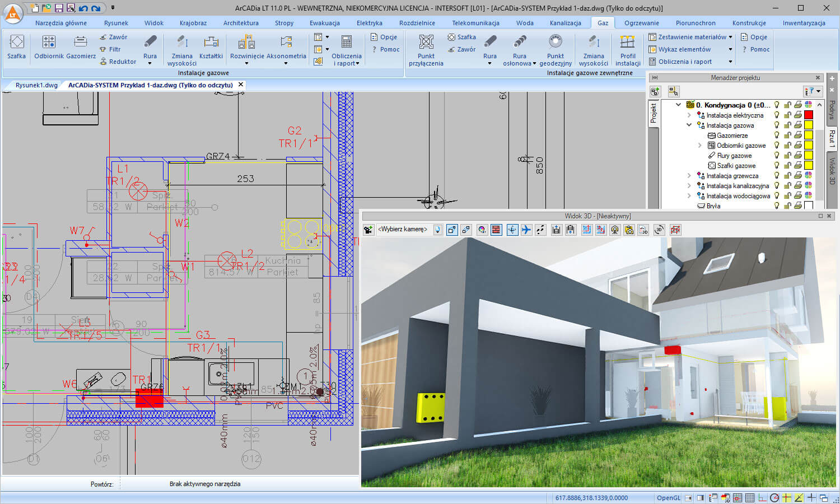840x504 pixels.
Task: Open the Kanalizacja ribbon tab
Action: (x=566, y=23)
